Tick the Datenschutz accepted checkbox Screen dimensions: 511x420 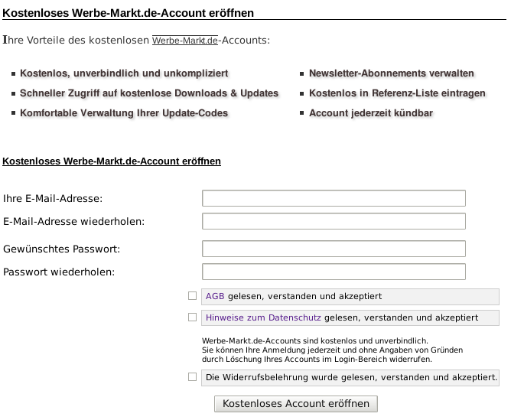point(192,317)
